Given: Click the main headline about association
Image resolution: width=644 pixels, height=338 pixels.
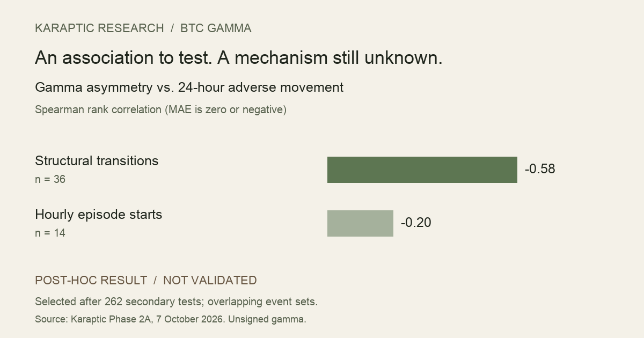Looking at the screenshot, I should (x=239, y=58).
